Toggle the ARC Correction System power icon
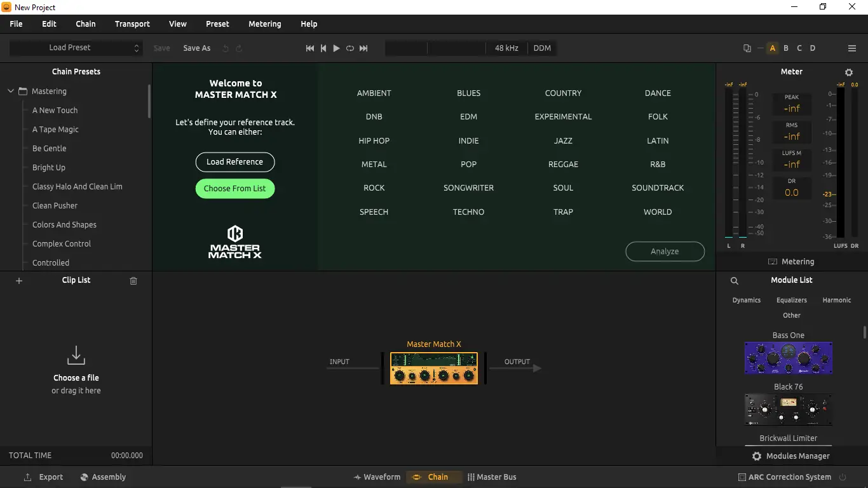The height and width of the screenshot is (488, 868). click(843, 477)
